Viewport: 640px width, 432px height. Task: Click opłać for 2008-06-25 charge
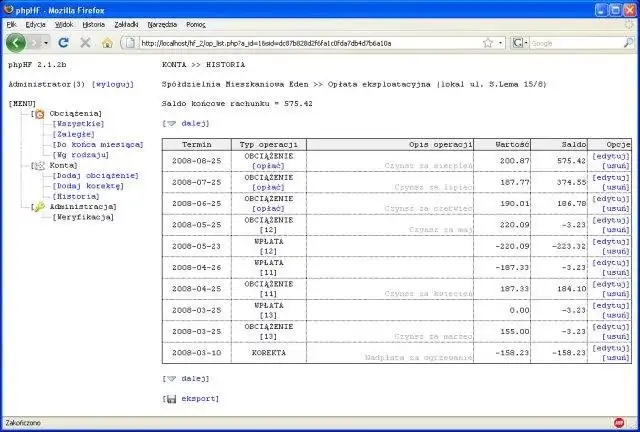[x=269, y=209]
